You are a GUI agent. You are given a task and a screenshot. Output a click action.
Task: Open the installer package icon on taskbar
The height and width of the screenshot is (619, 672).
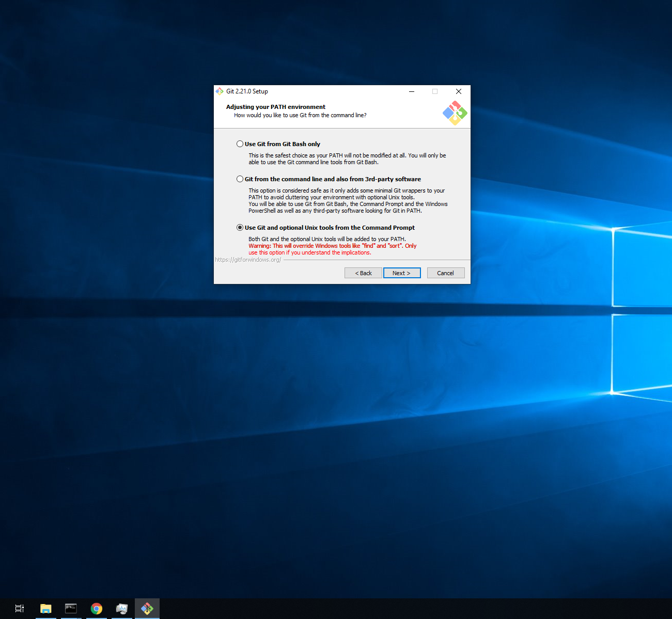121,609
